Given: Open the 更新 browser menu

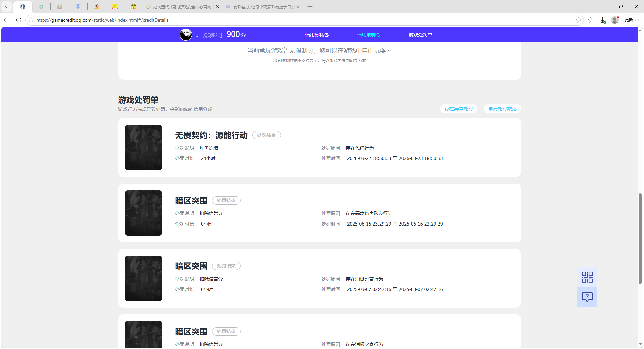Looking at the screenshot, I should (632, 20).
